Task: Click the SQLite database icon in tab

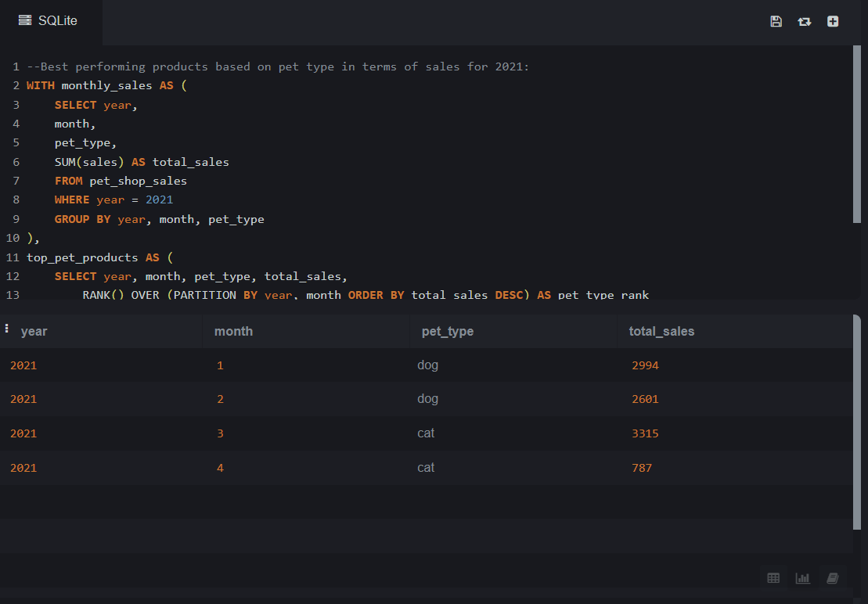Action: point(25,20)
